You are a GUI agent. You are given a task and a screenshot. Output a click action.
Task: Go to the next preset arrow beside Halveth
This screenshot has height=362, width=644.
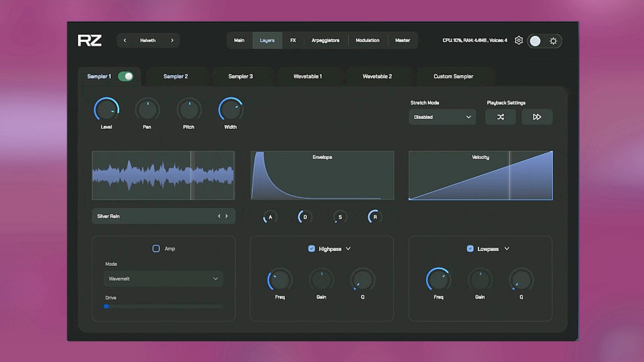click(x=172, y=40)
